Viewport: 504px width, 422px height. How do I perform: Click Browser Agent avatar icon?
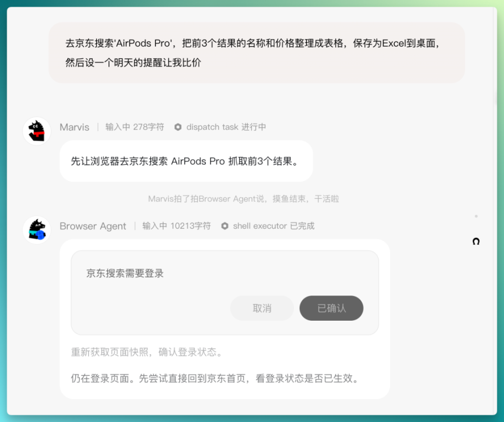tap(37, 230)
